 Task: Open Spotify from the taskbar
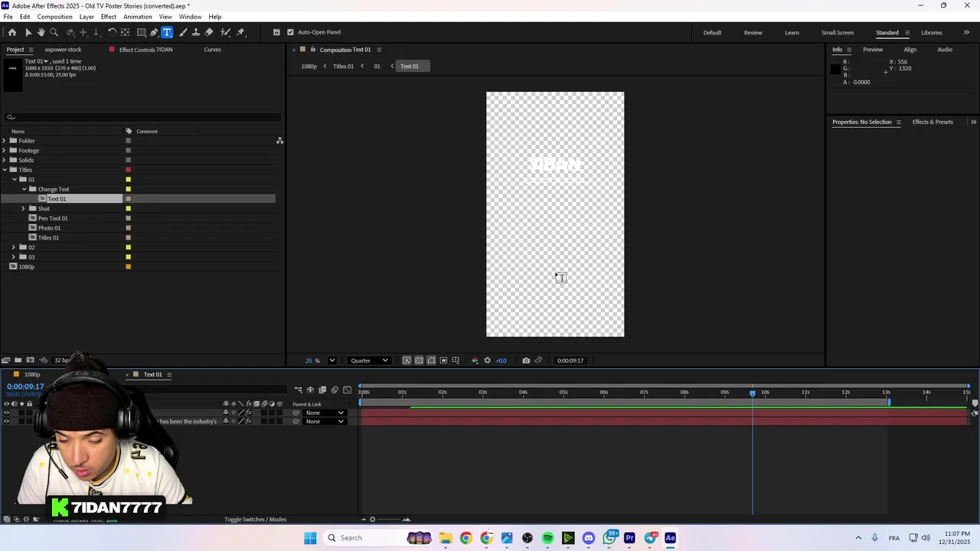tap(547, 538)
